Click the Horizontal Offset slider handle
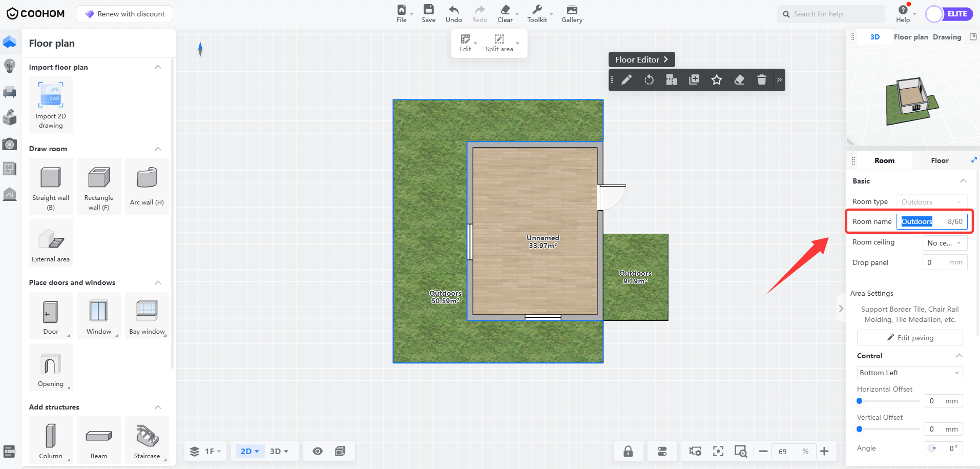The width and height of the screenshot is (980, 469). pos(860,401)
